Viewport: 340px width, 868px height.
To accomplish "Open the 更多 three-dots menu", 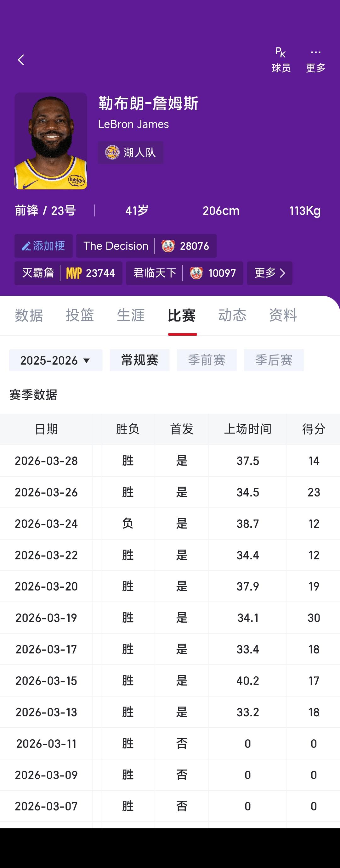I will coord(316,60).
